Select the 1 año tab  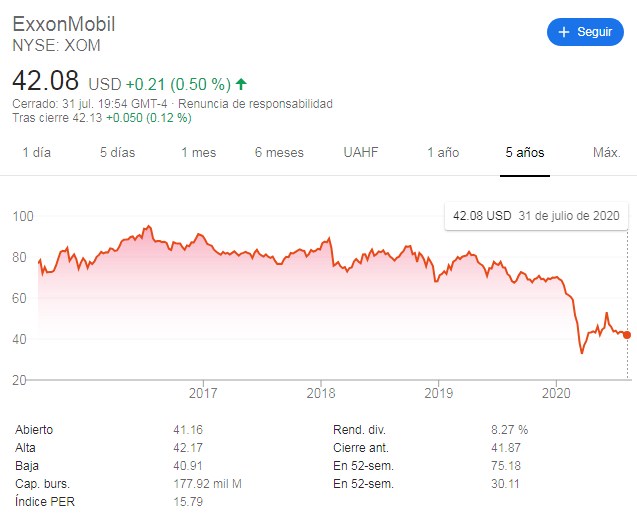[x=442, y=153]
